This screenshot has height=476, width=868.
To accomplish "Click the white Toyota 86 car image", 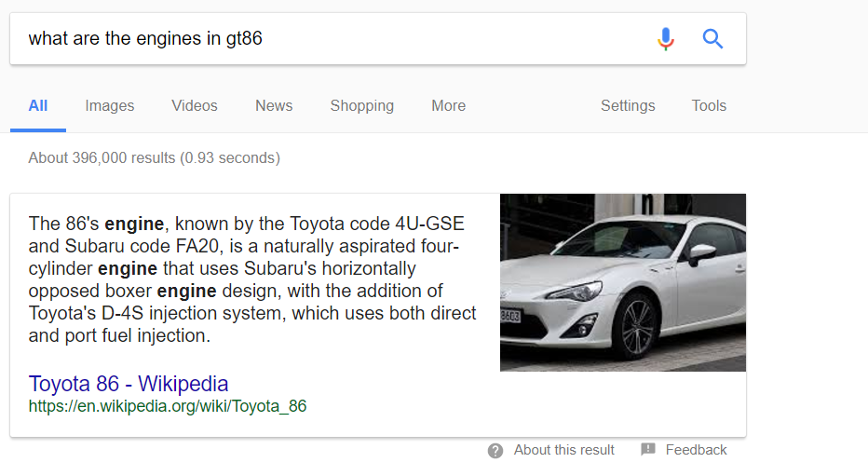I will [x=622, y=282].
